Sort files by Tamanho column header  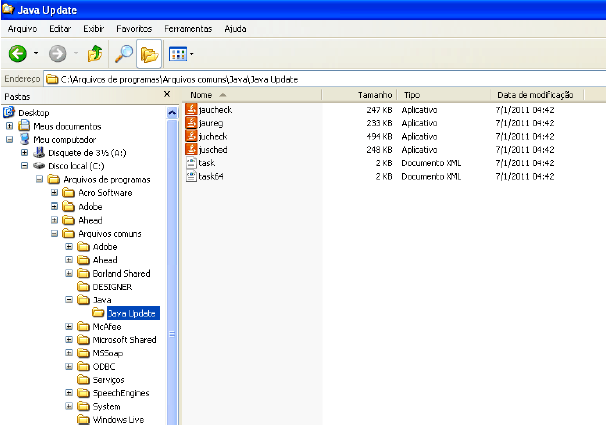375,94
